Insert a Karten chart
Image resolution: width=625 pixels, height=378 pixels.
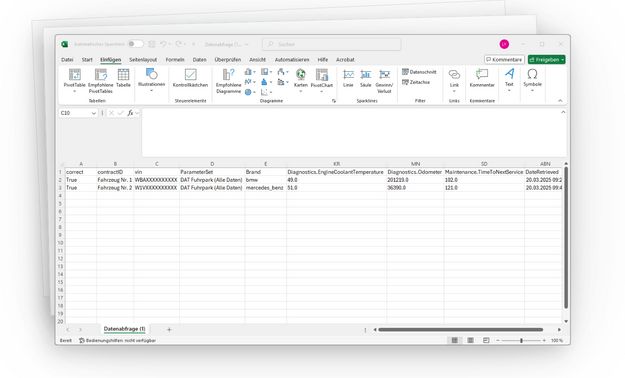[301, 81]
